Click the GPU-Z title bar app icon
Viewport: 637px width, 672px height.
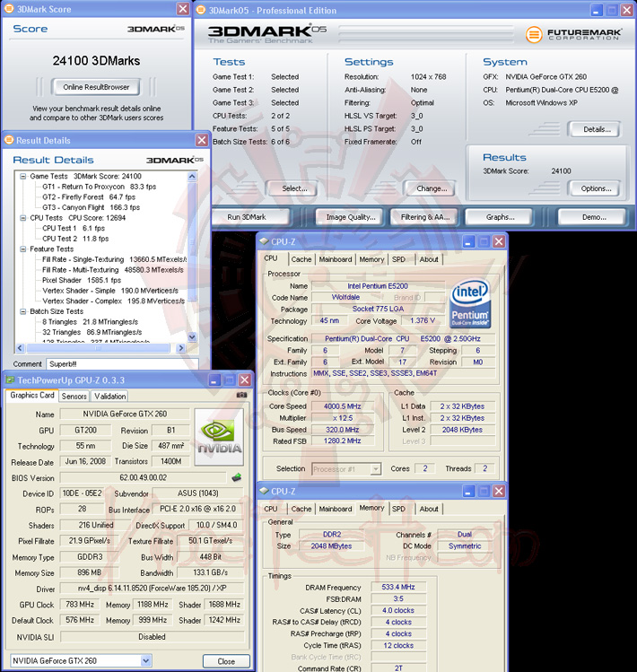(10, 380)
